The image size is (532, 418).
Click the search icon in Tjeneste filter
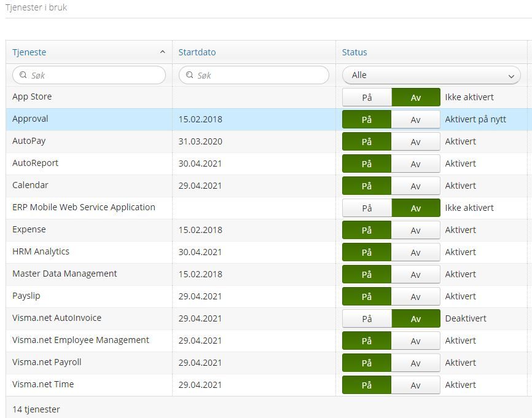click(x=23, y=75)
